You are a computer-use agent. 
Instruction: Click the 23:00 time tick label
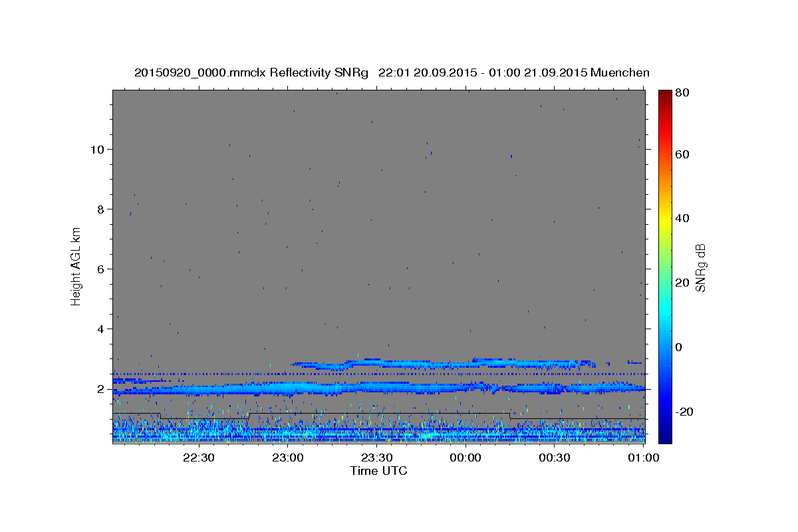[x=288, y=458]
